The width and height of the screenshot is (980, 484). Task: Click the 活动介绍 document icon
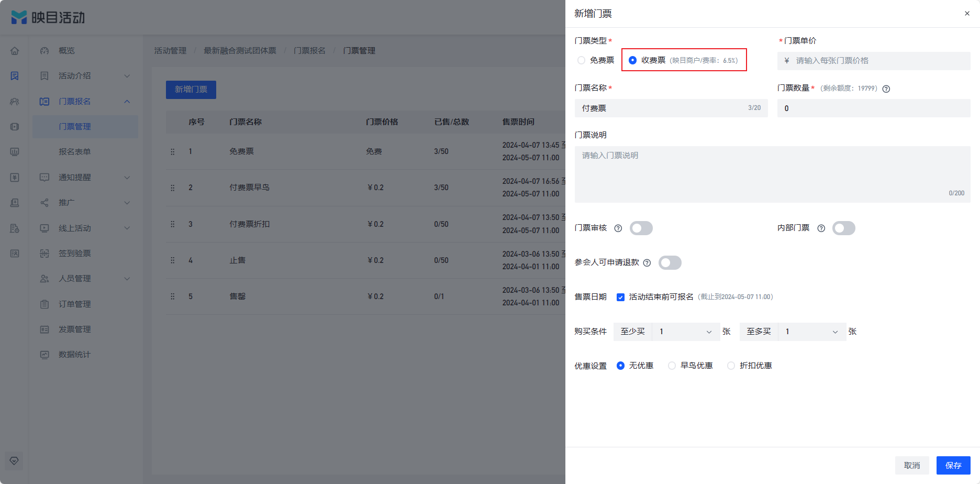click(44, 76)
